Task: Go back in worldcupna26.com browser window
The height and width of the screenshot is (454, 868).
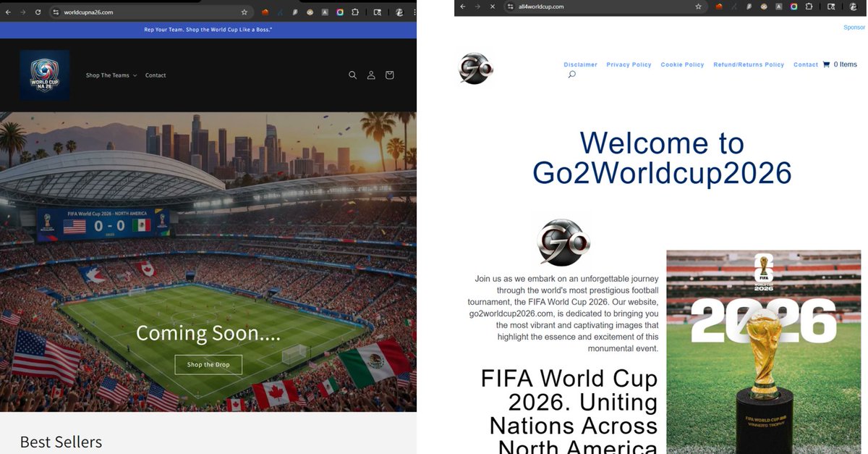Action: click(x=8, y=12)
